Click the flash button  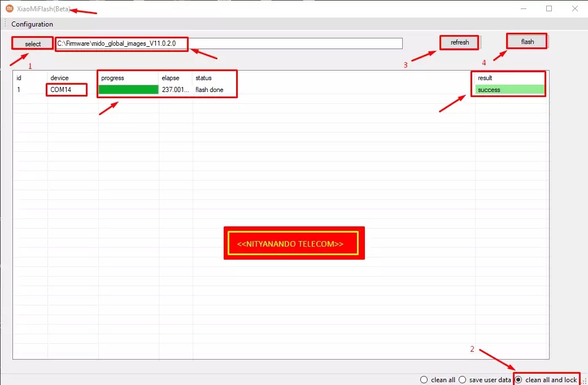527,42
